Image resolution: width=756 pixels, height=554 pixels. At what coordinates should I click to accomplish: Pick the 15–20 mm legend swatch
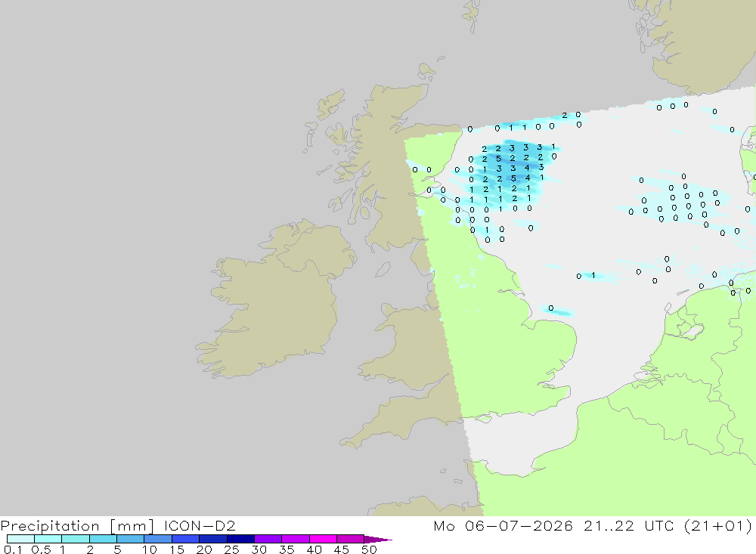(x=186, y=539)
